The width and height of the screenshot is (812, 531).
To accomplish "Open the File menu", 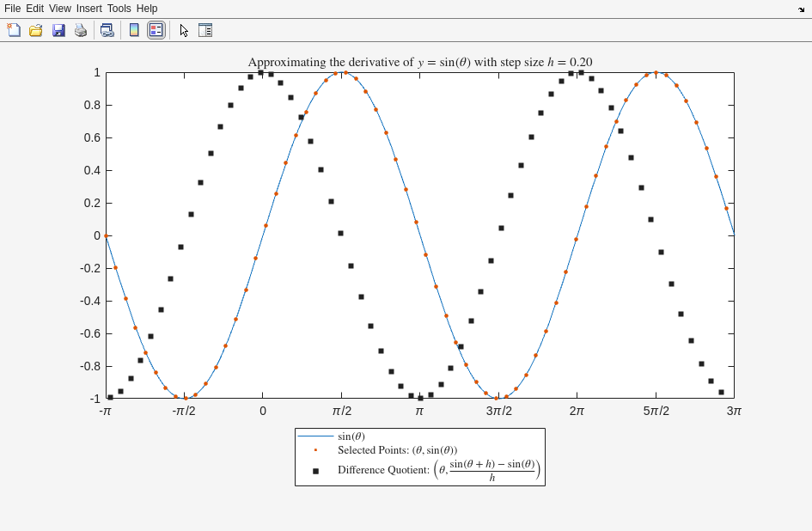I will tap(12, 9).
